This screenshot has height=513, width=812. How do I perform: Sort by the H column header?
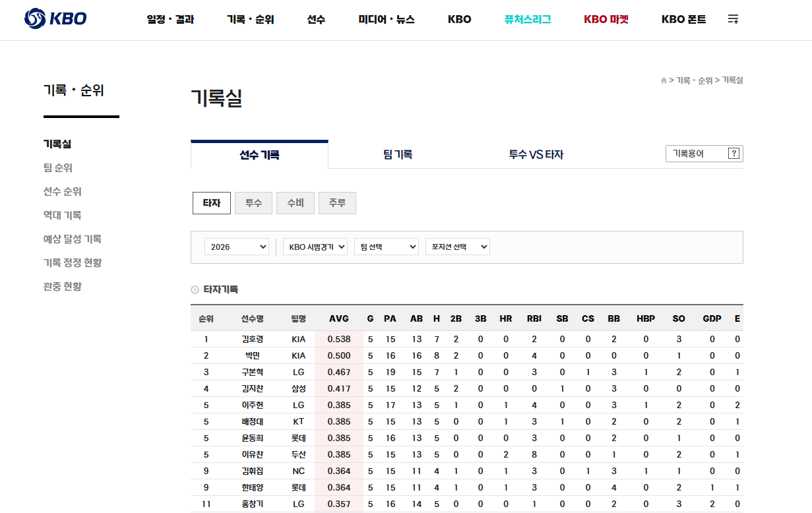436,318
